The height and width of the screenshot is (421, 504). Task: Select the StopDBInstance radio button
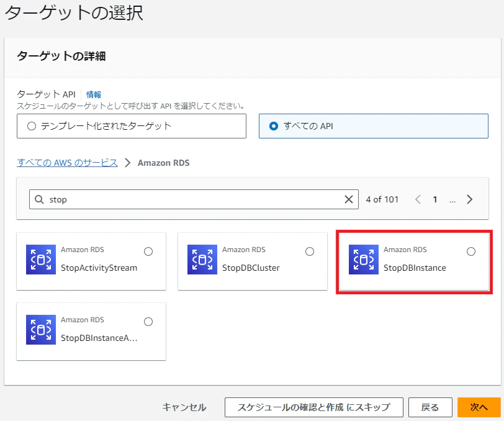pyautogui.click(x=471, y=251)
